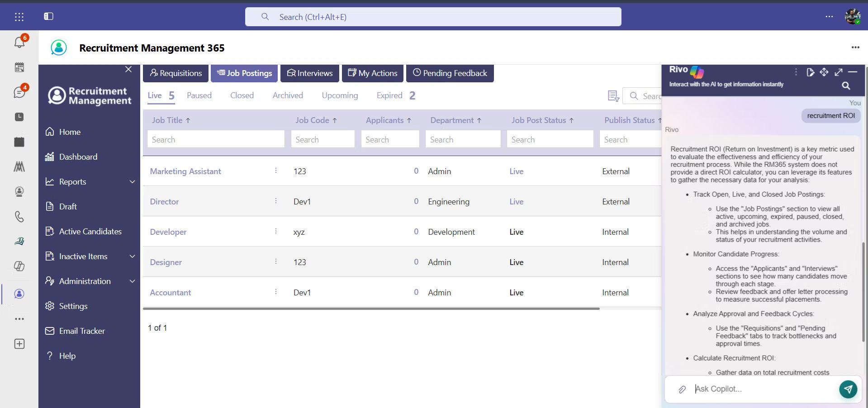This screenshot has width=868, height=408.
Task: Expand Administration menu chevron
Action: (x=133, y=281)
